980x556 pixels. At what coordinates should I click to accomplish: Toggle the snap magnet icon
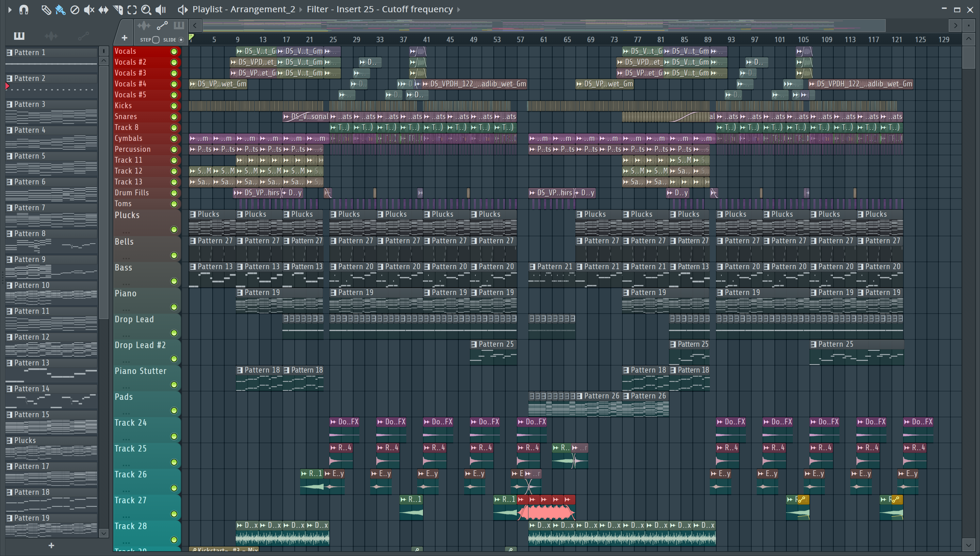point(24,9)
